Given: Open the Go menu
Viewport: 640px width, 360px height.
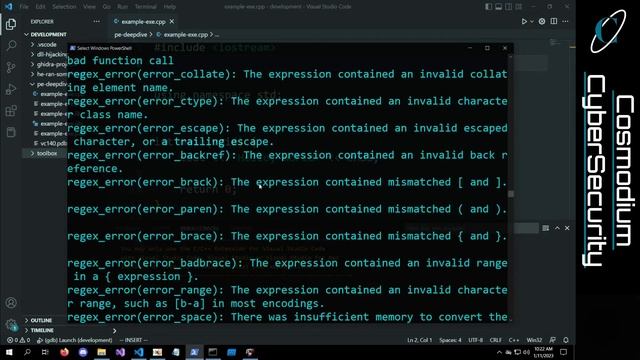Looking at the screenshot, I should (107, 7).
